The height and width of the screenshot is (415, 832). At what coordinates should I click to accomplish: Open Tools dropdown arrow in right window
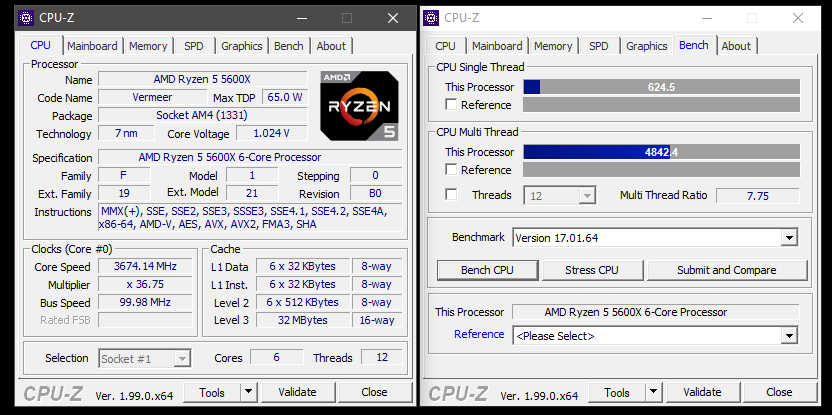tap(653, 392)
